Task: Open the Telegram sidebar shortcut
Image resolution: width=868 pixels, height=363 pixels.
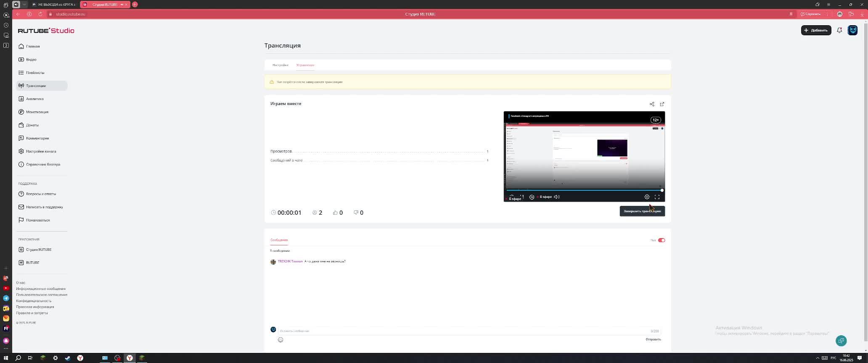Action: coord(6,298)
